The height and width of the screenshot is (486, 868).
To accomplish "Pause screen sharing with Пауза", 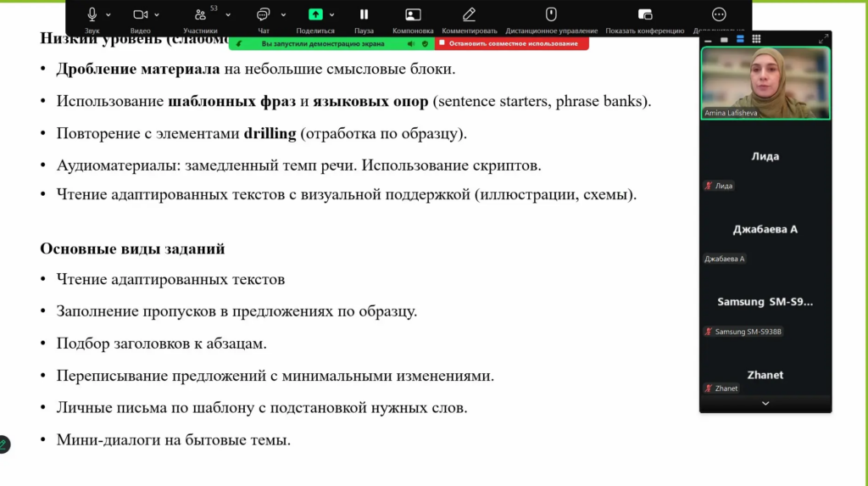I will point(364,14).
